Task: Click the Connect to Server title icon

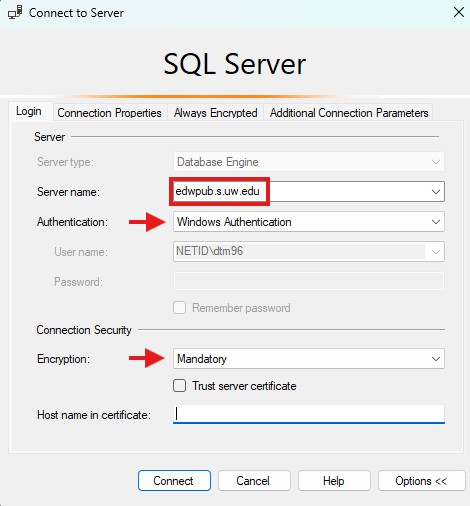Action: [x=15, y=12]
